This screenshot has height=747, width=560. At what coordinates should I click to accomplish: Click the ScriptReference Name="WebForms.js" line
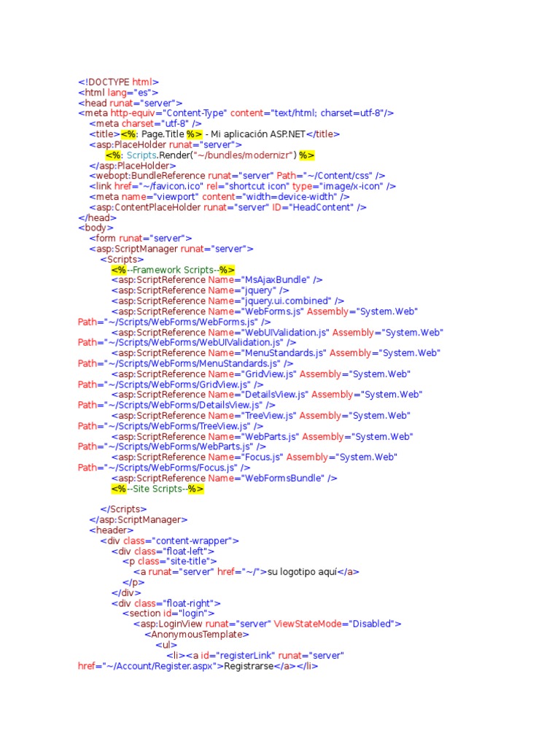click(x=264, y=311)
